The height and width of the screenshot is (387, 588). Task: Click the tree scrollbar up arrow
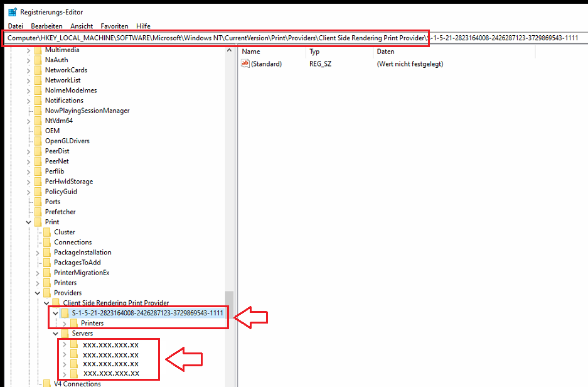[x=229, y=50]
